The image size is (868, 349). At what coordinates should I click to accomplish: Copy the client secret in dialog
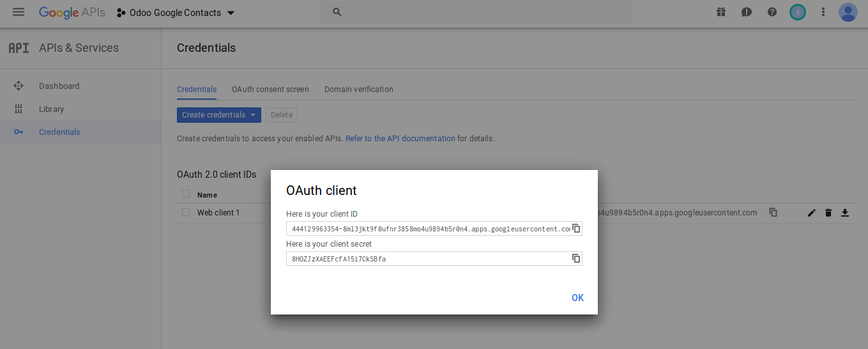tap(575, 258)
